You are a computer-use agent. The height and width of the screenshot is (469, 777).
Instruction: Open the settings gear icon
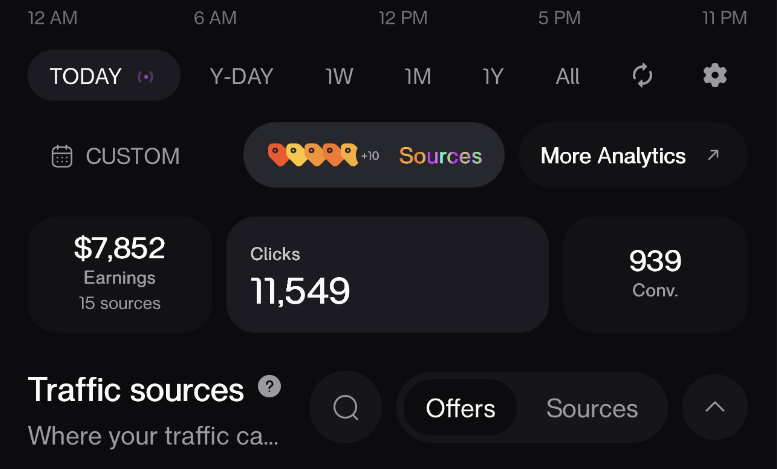click(715, 76)
